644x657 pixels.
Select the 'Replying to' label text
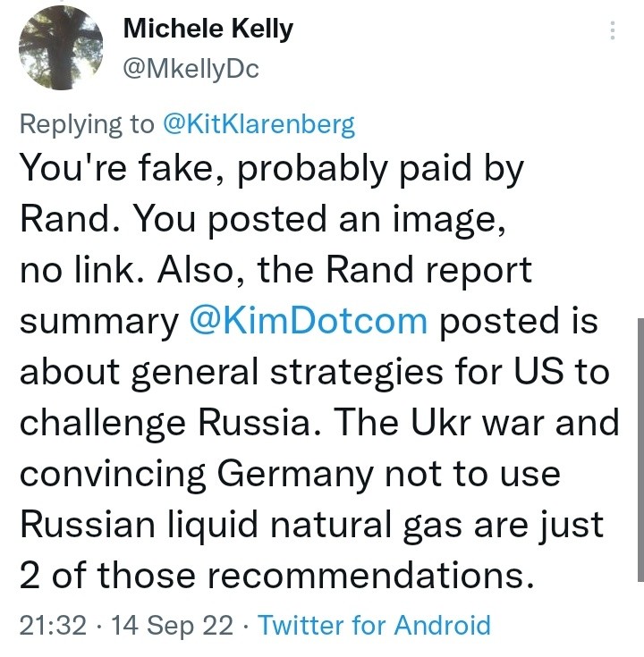[x=87, y=124]
